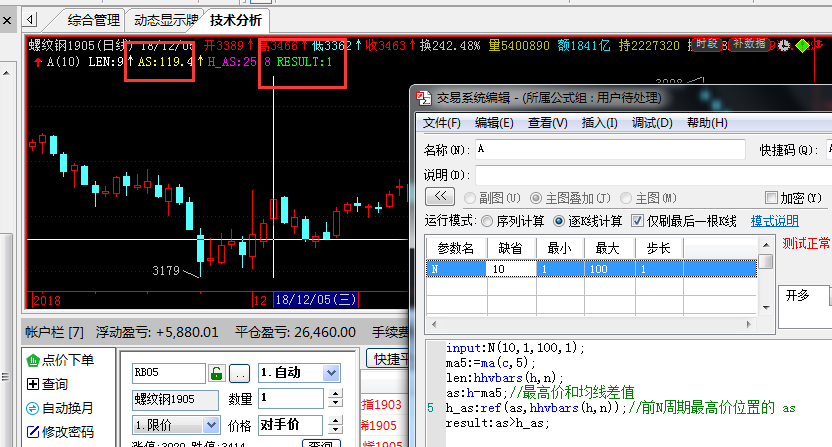Toggle 加密 encryption checkbox
Viewport: 832px width, 447px height.
click(771, 198)
